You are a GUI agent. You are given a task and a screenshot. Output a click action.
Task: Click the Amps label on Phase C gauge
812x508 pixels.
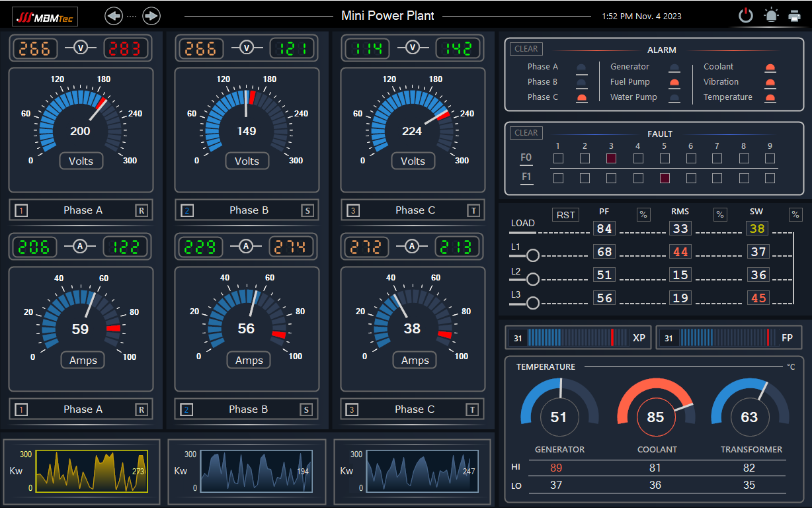415,360
